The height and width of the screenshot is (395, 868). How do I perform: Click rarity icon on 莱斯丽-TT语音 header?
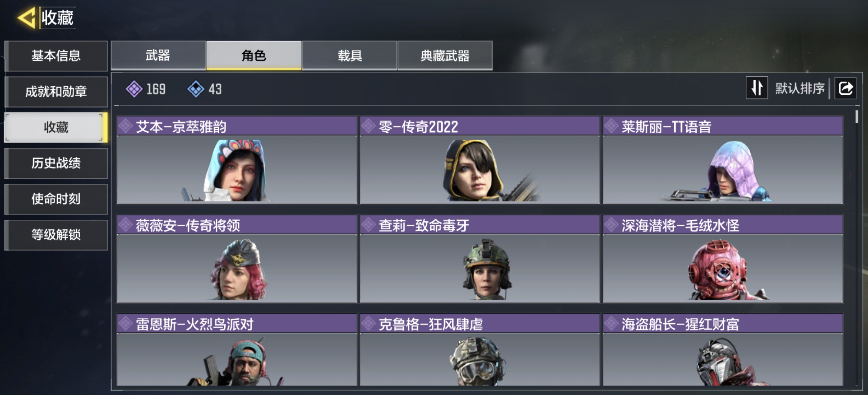(x=611, y=126)
